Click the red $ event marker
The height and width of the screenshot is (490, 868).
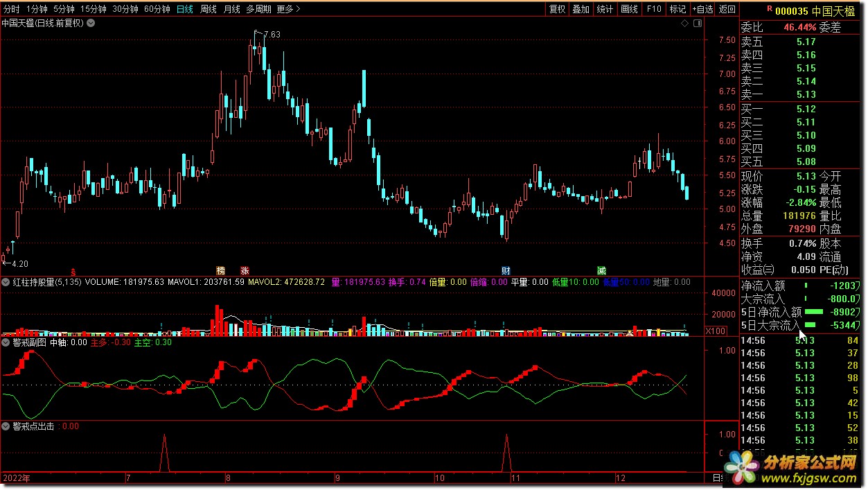point(73,271)
